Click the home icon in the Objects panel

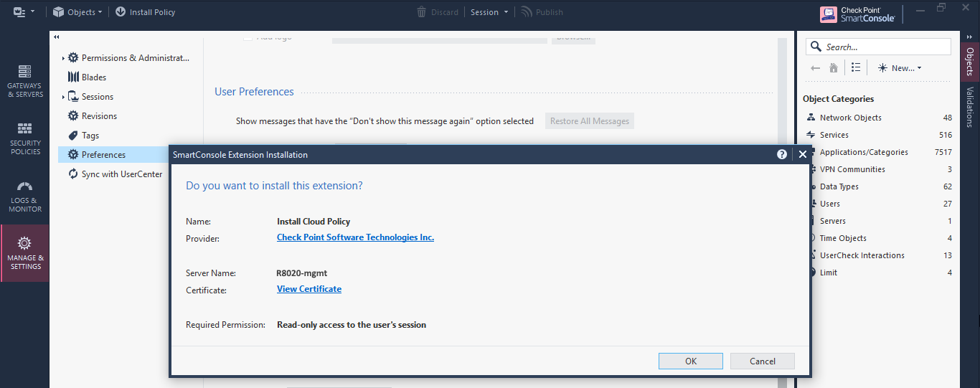[834, 68]
